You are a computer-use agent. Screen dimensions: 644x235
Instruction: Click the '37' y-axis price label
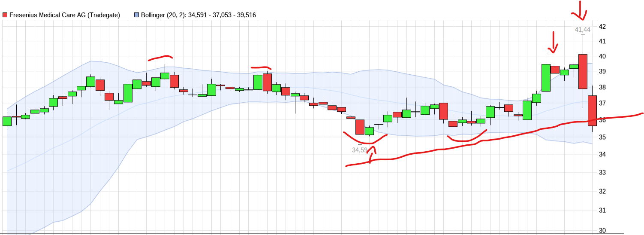click(x=602, y=104)
